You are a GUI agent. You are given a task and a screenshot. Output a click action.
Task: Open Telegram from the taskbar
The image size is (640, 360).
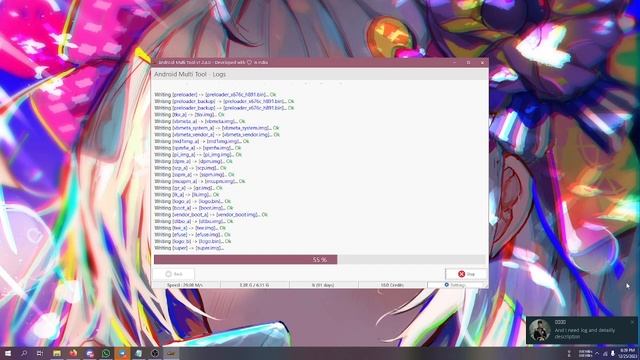coord(122,353)
